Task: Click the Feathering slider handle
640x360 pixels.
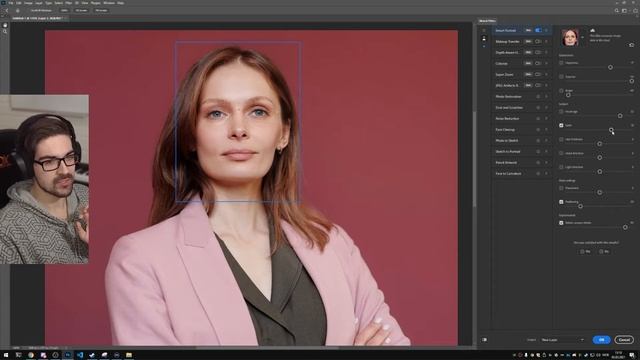Action: 580,207
